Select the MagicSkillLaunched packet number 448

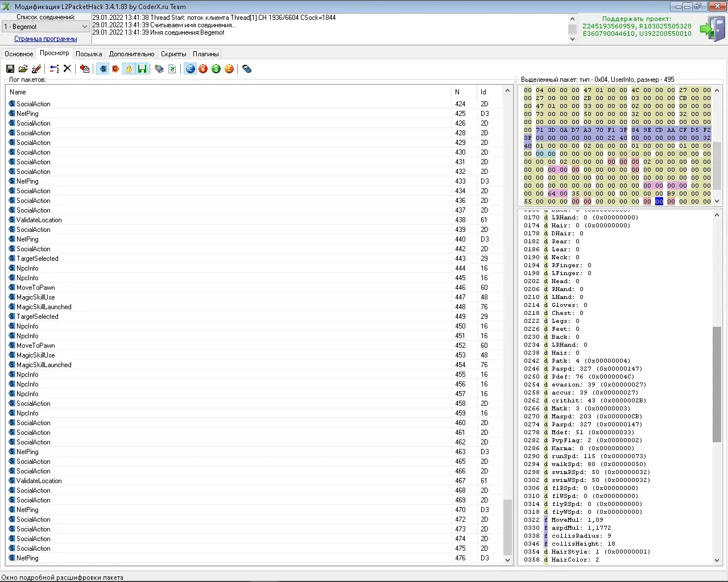(255, 307)
